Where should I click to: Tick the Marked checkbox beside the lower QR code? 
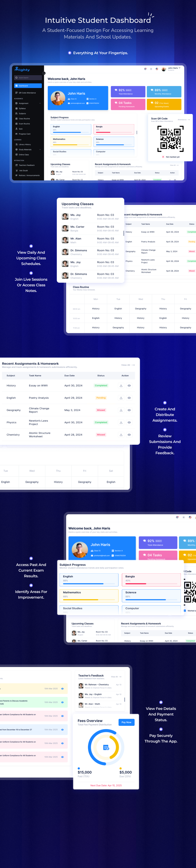coord(184,611)
